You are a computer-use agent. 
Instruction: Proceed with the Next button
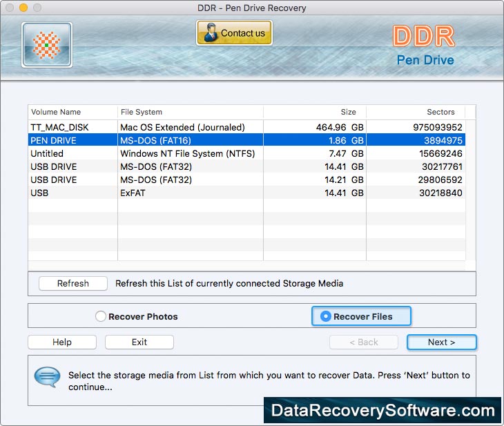pos(442,342)
